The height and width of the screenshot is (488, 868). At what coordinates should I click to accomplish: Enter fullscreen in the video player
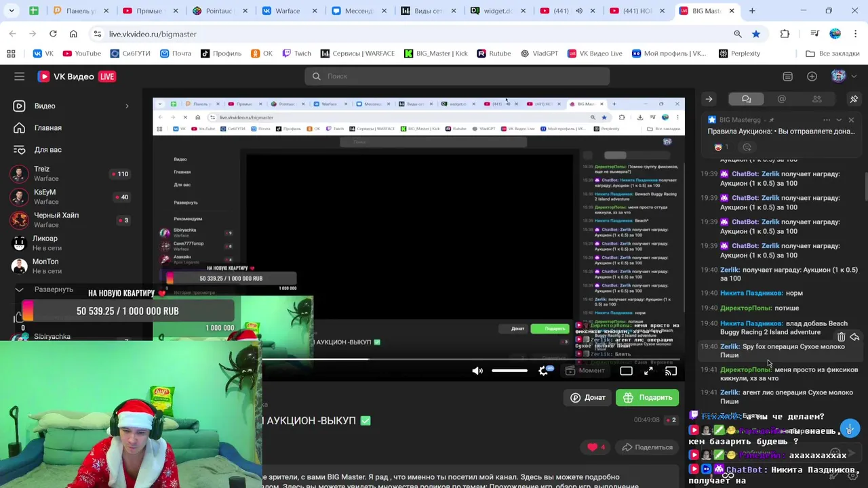648,371
